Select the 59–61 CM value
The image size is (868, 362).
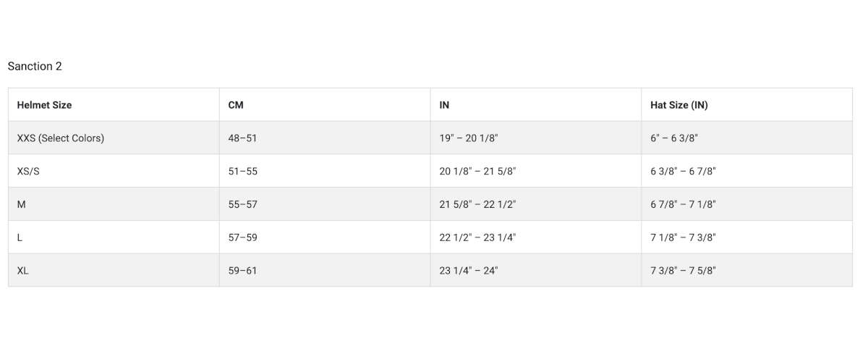(x=242, y=271)
